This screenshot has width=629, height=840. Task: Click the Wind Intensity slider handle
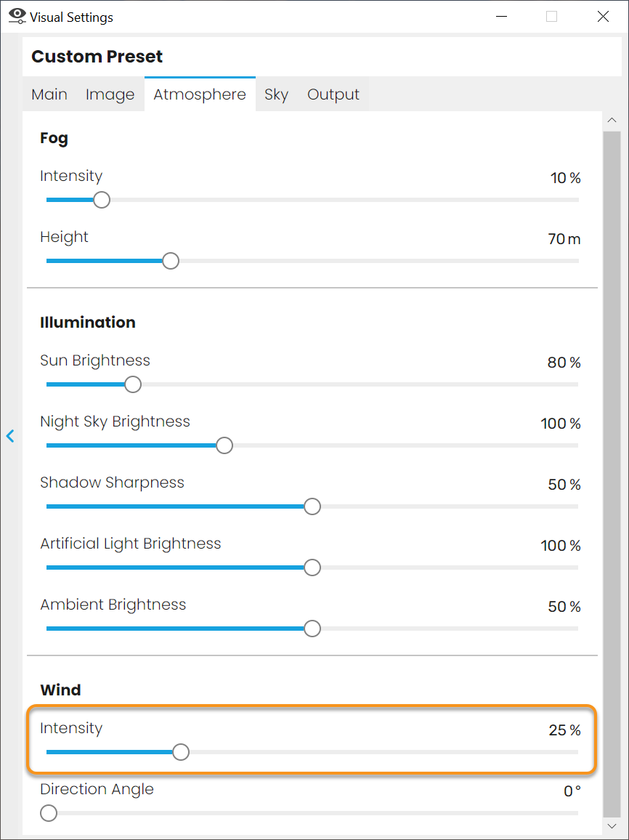(181, 752)
